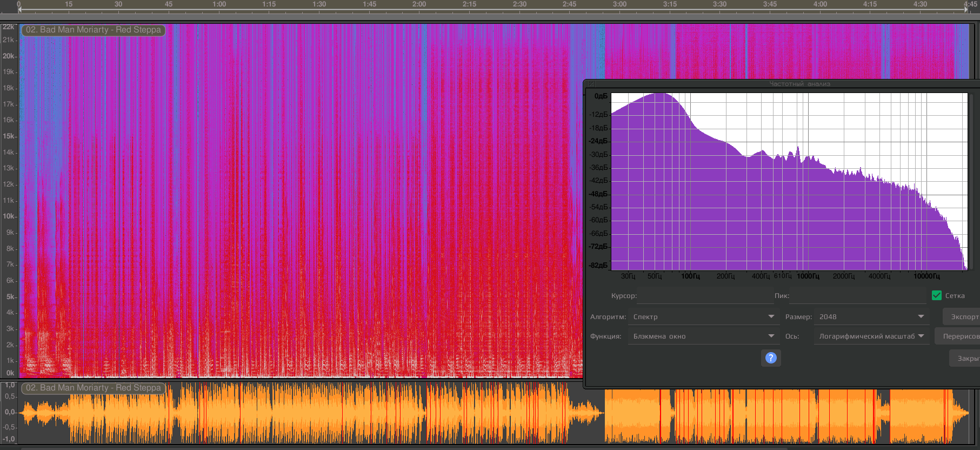Disable the Сетка grid checkbox

click(937, 295)
